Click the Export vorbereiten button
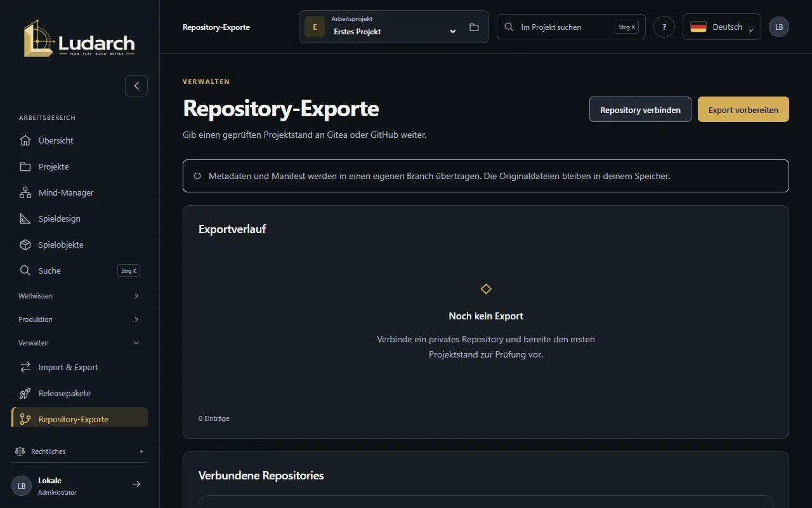 point(743,109)
